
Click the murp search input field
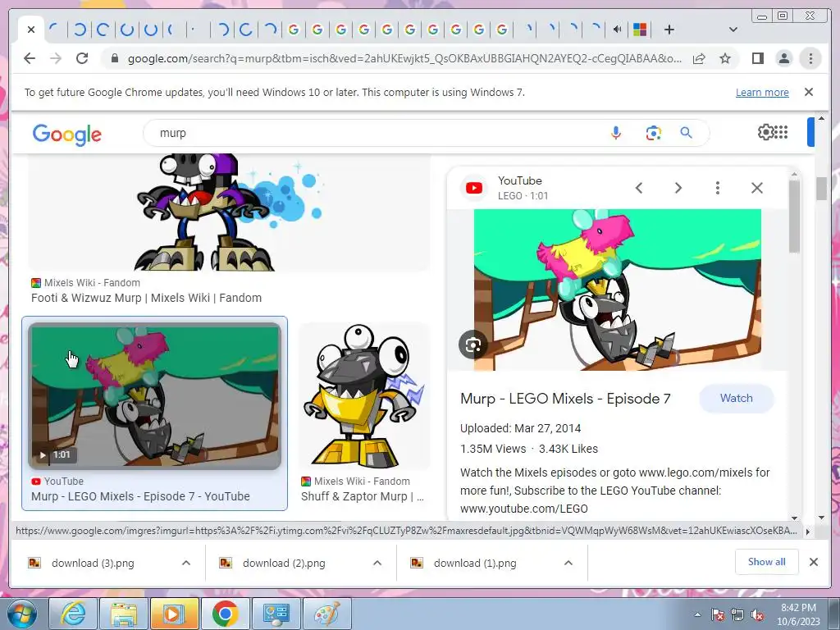375,133
